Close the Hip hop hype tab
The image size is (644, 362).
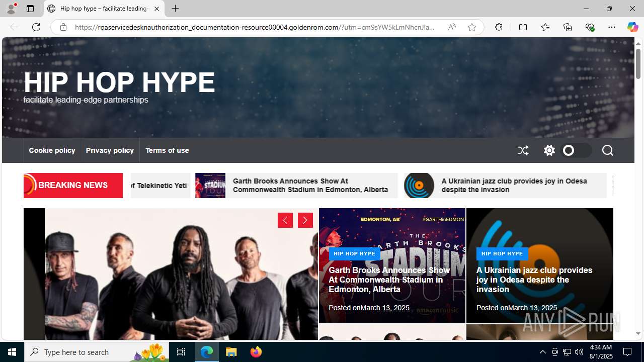[x=156, y=9]
